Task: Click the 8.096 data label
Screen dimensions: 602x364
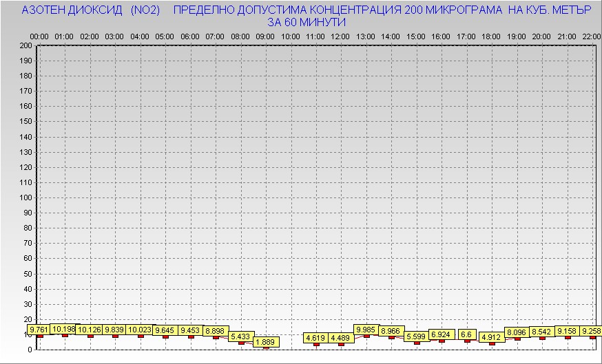Action: click(x=517, y=332)
